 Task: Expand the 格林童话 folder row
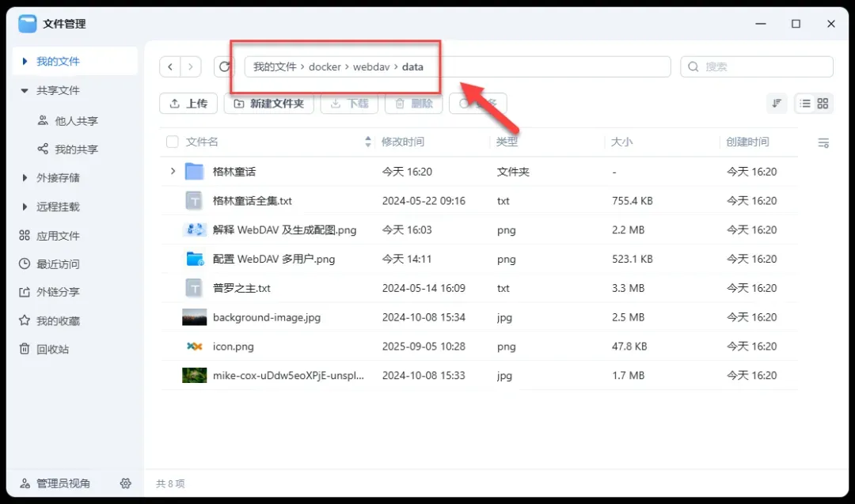tap(173, 171)
